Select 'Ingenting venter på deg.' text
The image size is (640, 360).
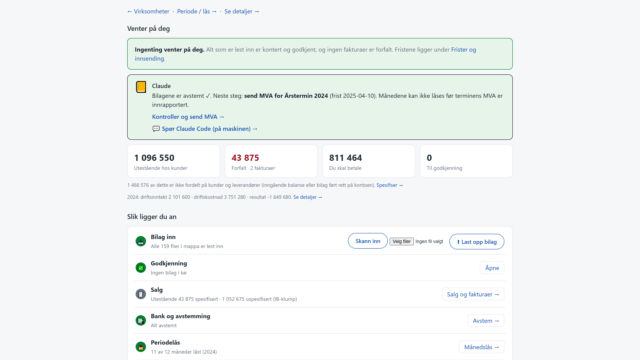(169, 49)
